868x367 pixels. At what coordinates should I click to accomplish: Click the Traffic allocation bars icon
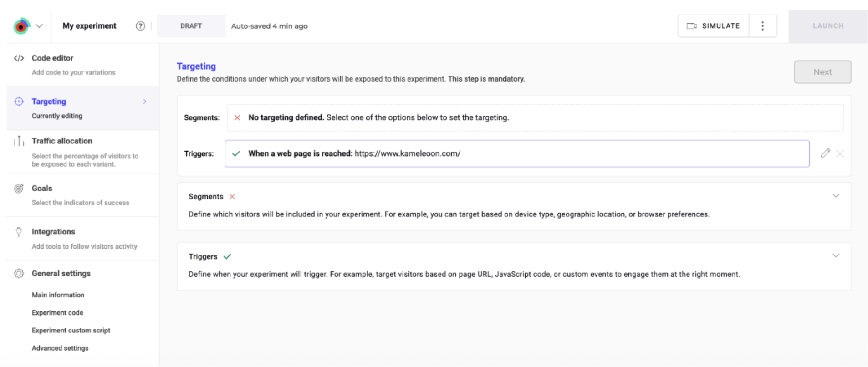pos(19,141)
